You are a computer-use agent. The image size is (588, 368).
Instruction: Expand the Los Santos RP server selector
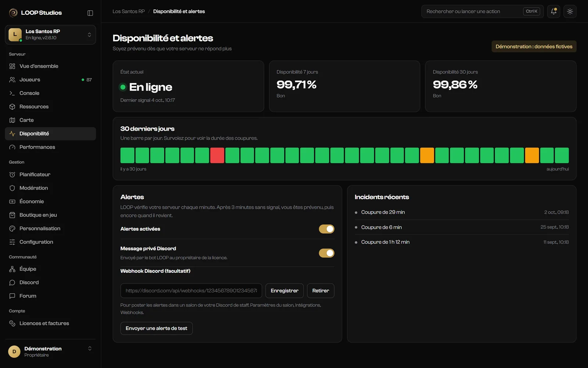coord(50,35)
